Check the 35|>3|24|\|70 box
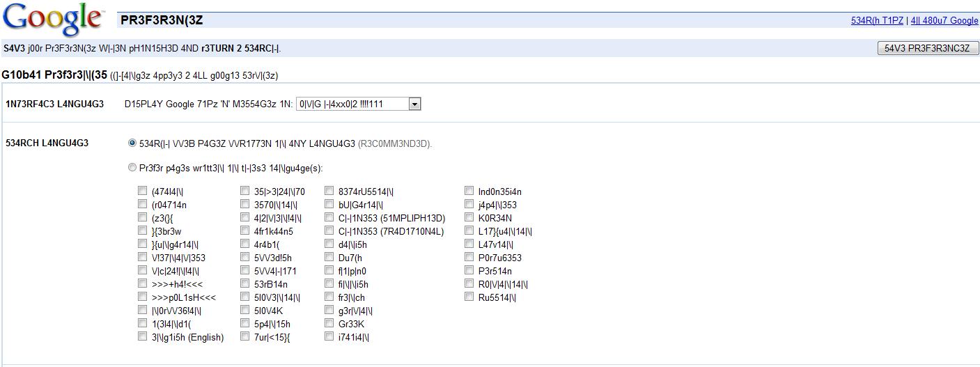 (245, 191)
